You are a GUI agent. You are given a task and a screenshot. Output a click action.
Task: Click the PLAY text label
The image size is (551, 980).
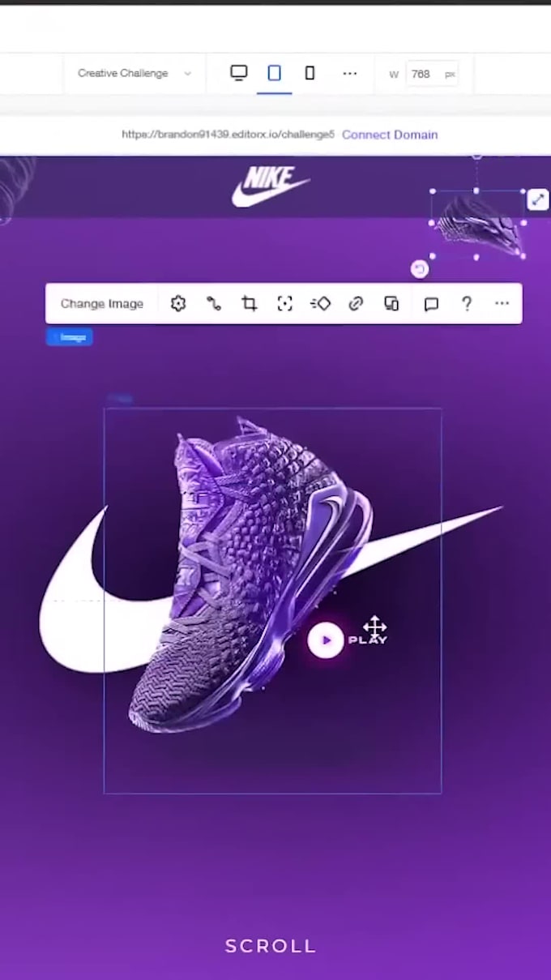coord(368,640)
